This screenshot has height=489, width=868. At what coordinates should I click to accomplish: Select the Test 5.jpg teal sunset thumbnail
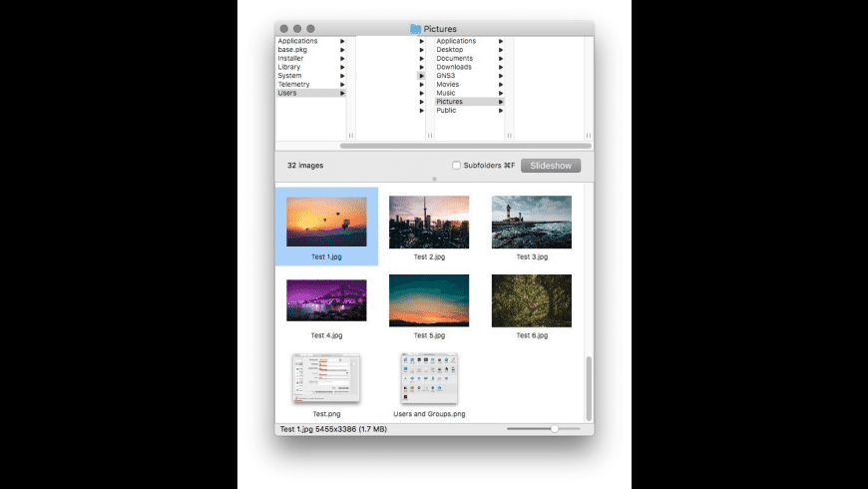click(x=429, y=300)
